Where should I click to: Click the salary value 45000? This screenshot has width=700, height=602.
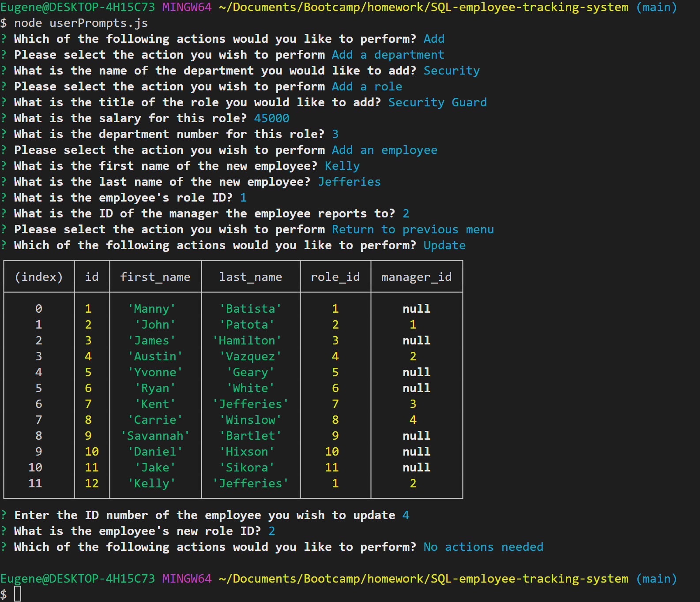coord(271,118)
